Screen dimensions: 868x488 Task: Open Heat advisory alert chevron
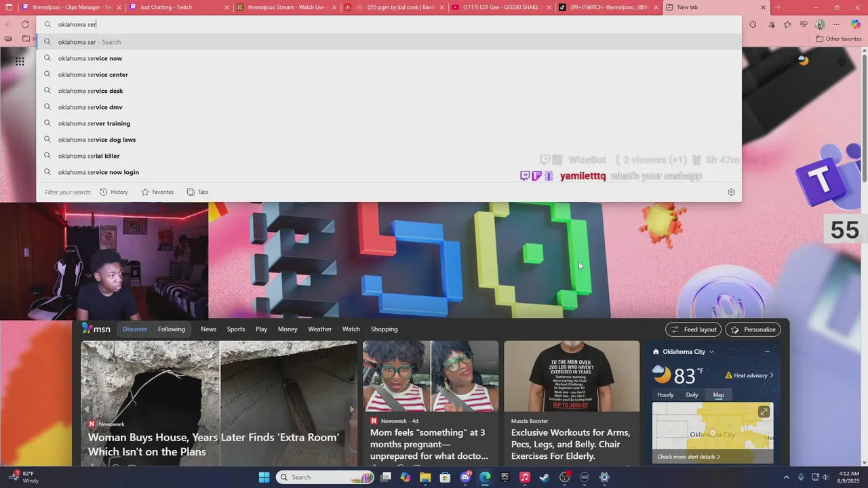click(772, 375)
